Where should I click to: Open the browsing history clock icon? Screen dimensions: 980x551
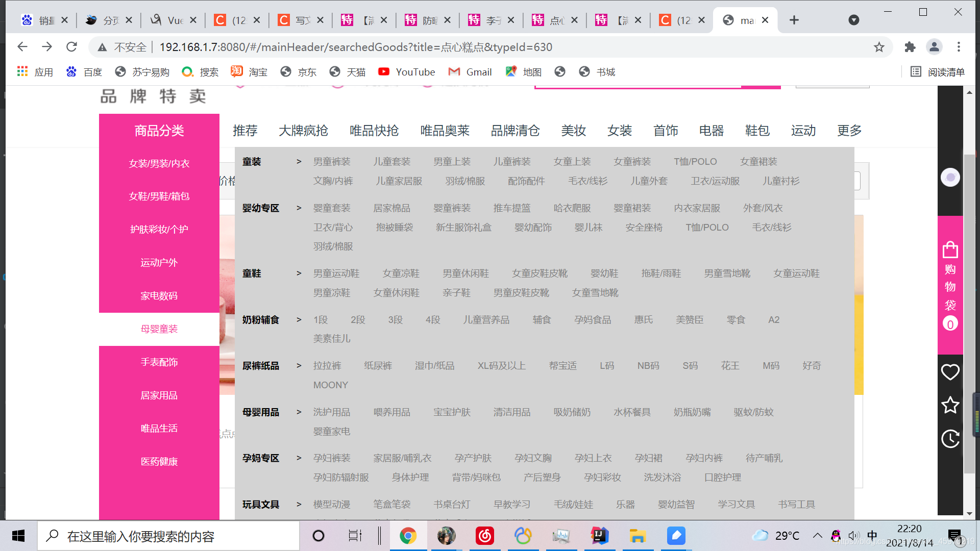point(950,439)
